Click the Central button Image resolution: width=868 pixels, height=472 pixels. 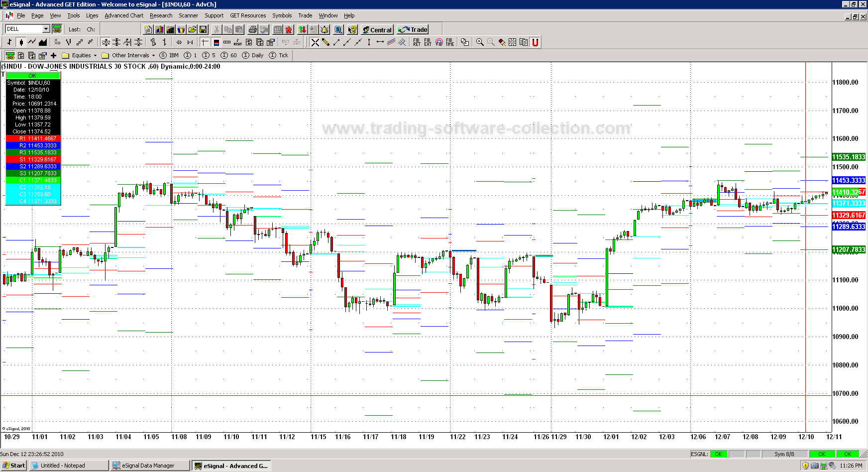pyautogui.click(x=377, y=30)
